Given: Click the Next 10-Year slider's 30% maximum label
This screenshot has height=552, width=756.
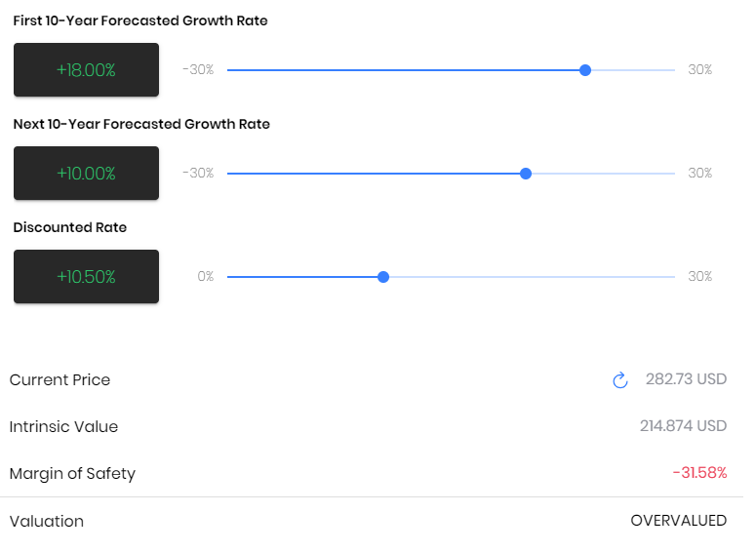Looking at the screenshot, I should [x=700, y=173].
